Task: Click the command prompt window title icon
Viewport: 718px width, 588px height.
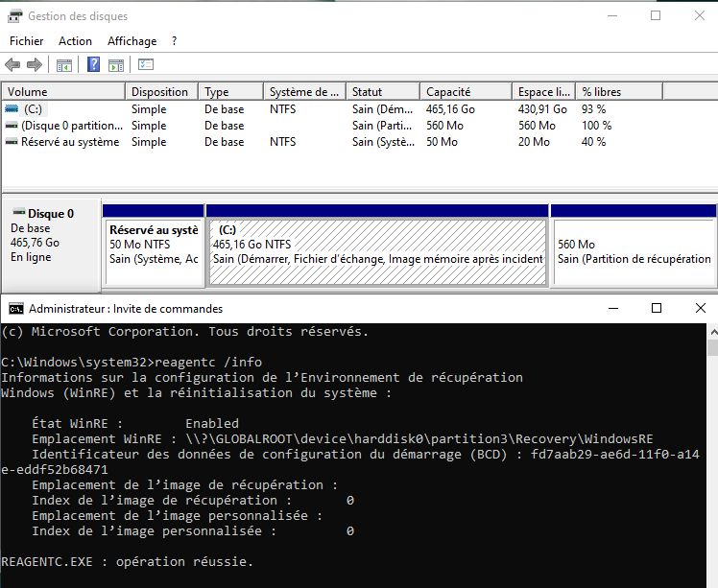Action: 16,309
